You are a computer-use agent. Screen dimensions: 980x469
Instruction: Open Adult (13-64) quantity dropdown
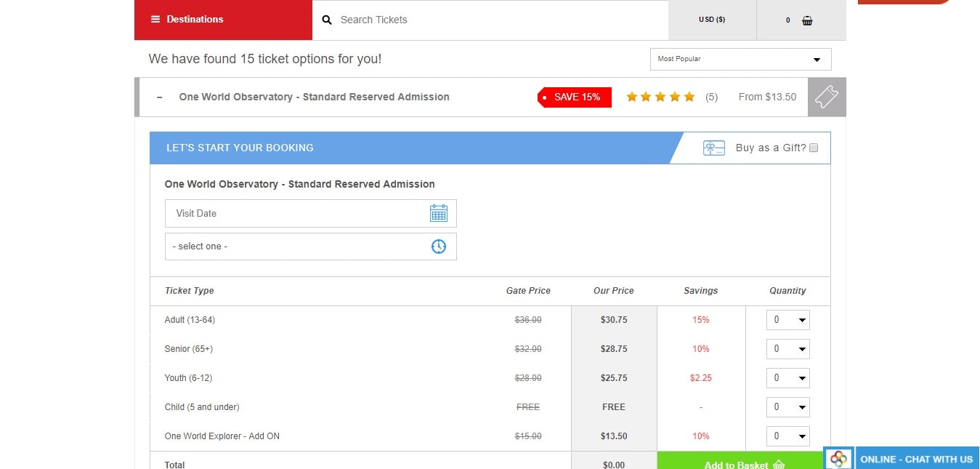click(787, 320)
